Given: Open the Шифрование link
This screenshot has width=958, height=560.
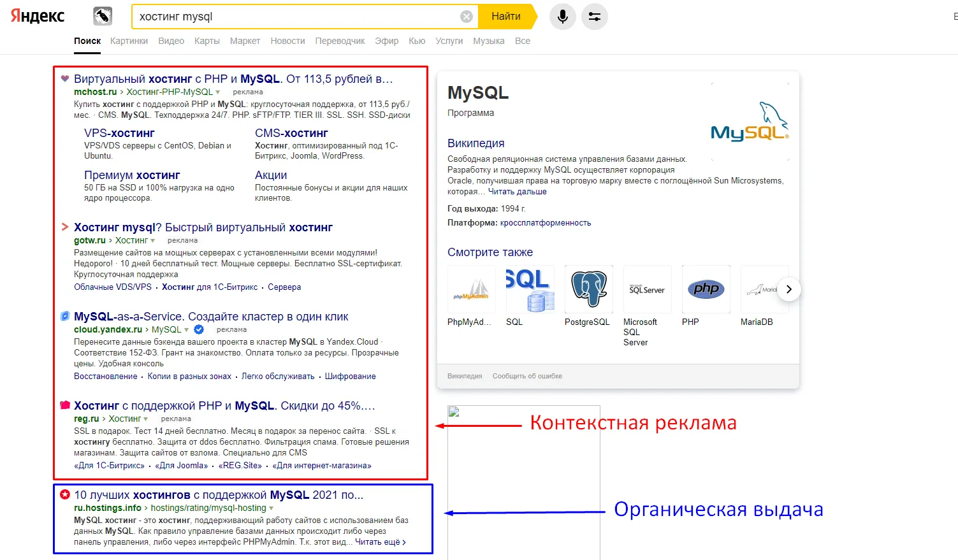Looking at the screenshot, I should (351, 377).
